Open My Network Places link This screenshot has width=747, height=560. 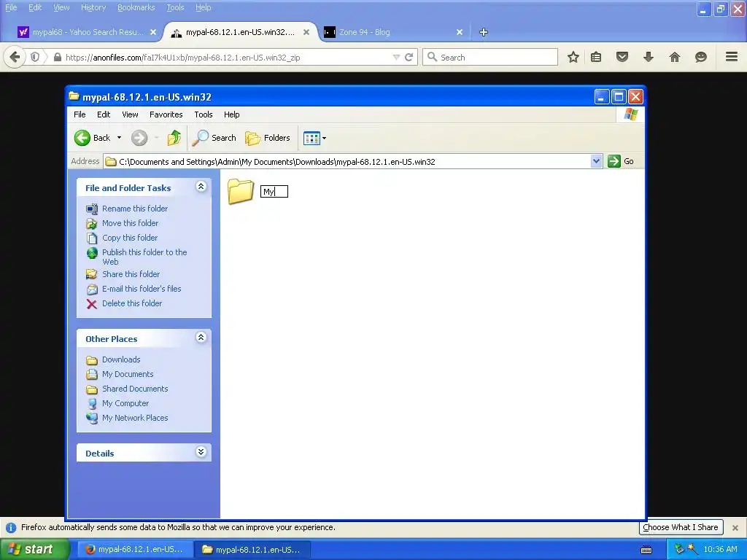135,418
